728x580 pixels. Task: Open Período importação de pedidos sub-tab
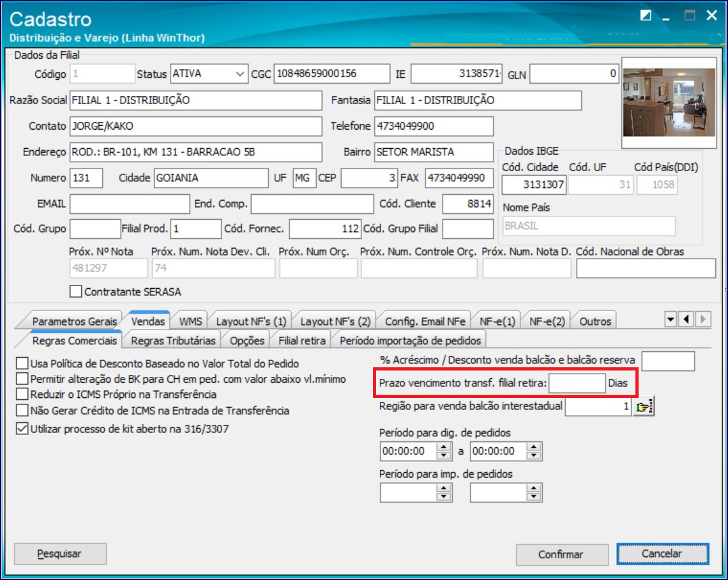(410, 340)
